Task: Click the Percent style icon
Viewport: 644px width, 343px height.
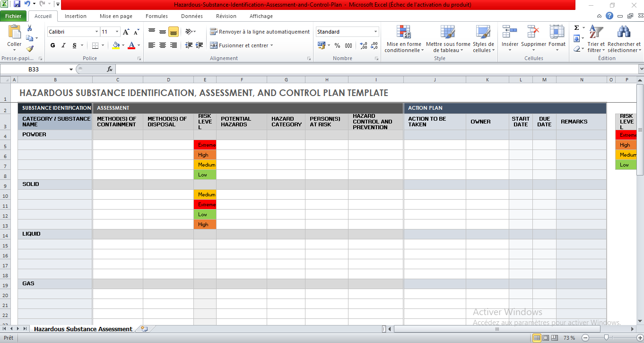Action: [337, 45]
